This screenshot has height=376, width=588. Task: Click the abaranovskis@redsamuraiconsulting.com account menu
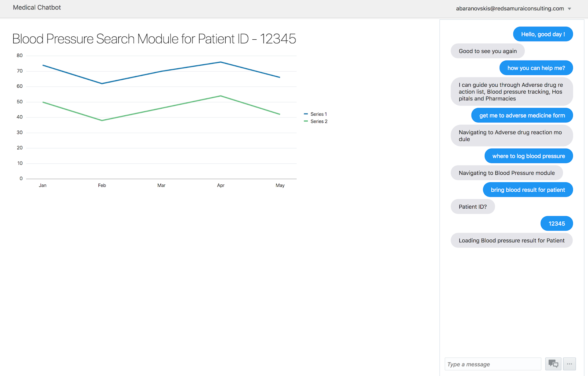[x=510, y=8]
